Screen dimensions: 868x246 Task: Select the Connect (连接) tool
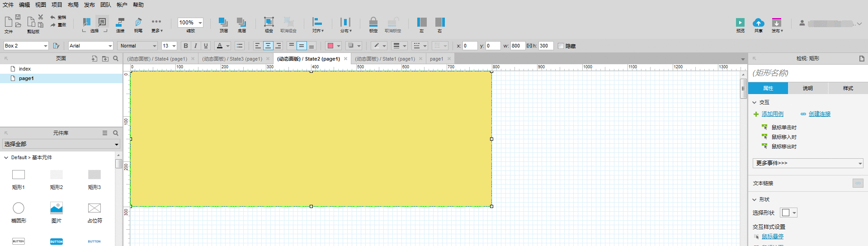tap(120, 22)
